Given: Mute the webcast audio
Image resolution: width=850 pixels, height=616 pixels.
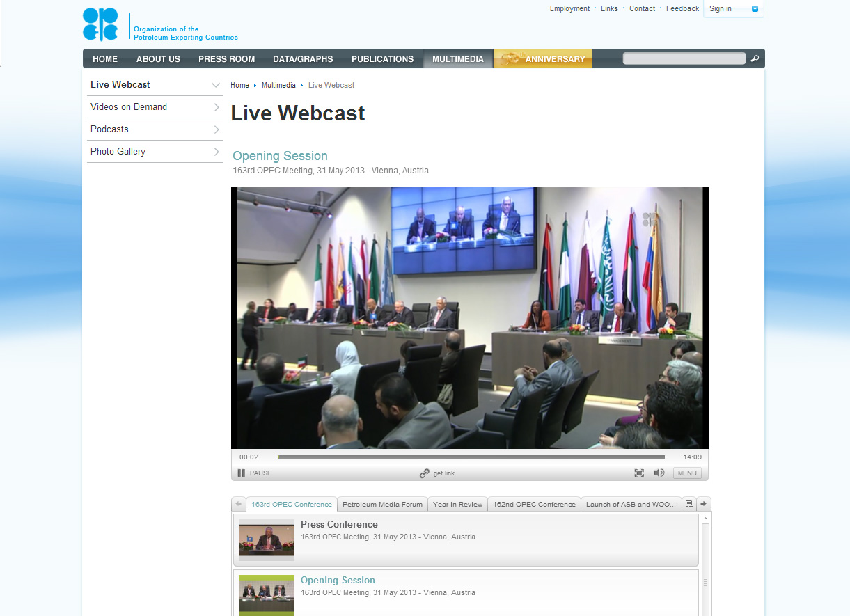Looking at the screenshot, I should click(x=659, y=473).
